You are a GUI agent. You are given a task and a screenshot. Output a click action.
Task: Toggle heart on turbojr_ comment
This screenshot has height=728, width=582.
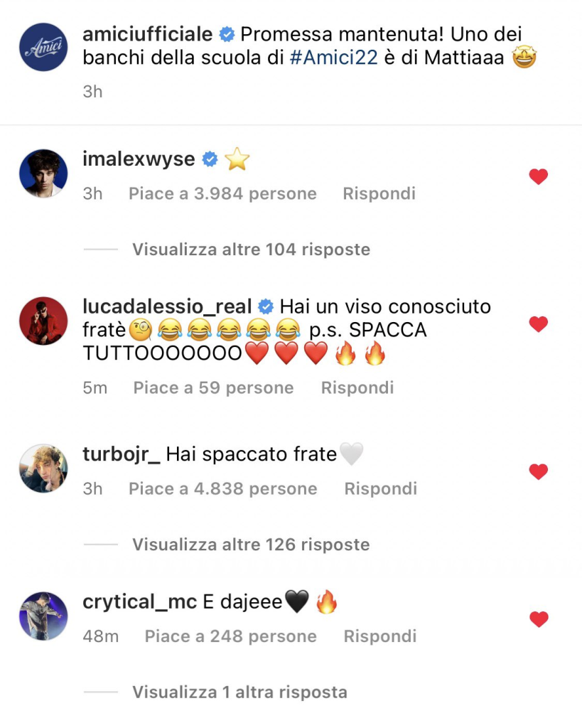(539, 471)
